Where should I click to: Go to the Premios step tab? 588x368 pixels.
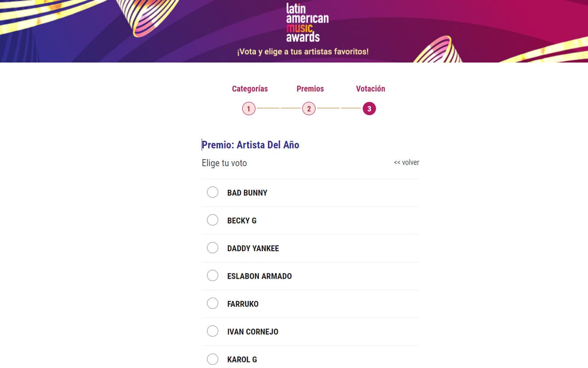click(310, 89)
